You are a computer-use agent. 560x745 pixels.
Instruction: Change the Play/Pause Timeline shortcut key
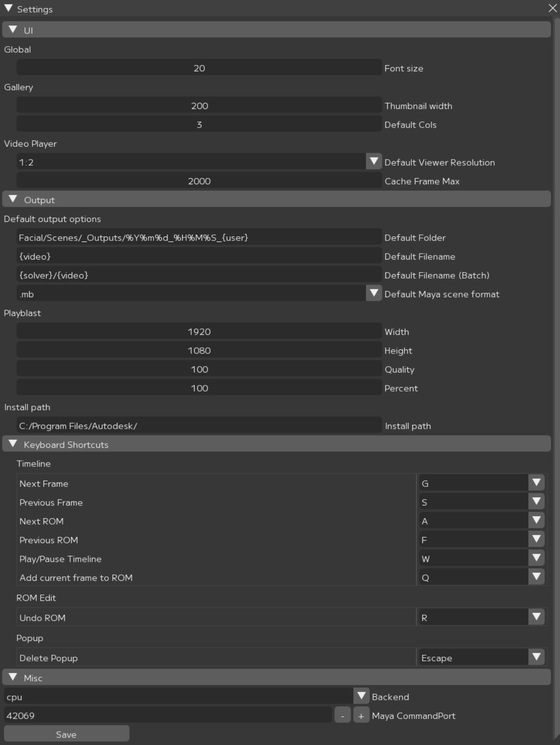536,558
